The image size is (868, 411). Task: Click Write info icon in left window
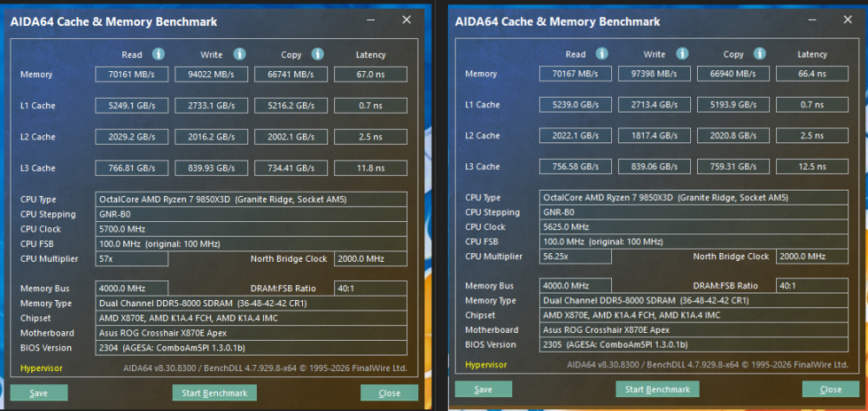click(240, 55)
